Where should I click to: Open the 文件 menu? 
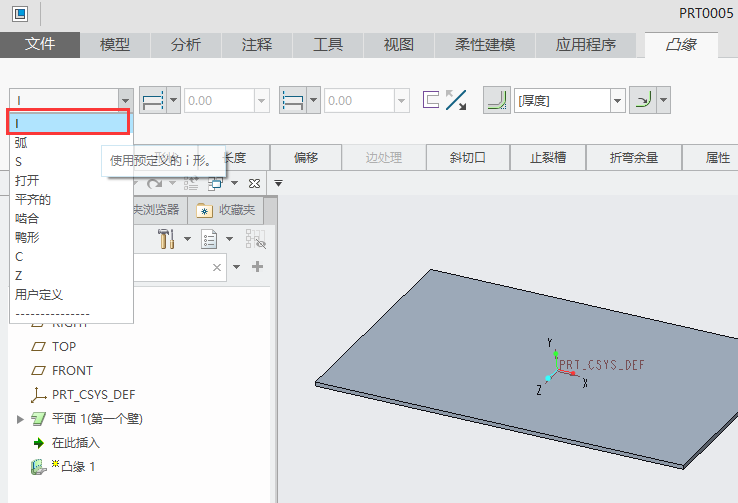point(40,45)
